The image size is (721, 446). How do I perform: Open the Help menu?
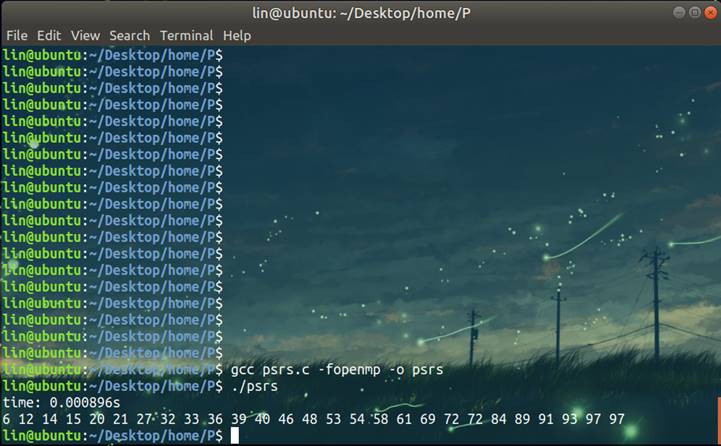(x=237, y=35)
